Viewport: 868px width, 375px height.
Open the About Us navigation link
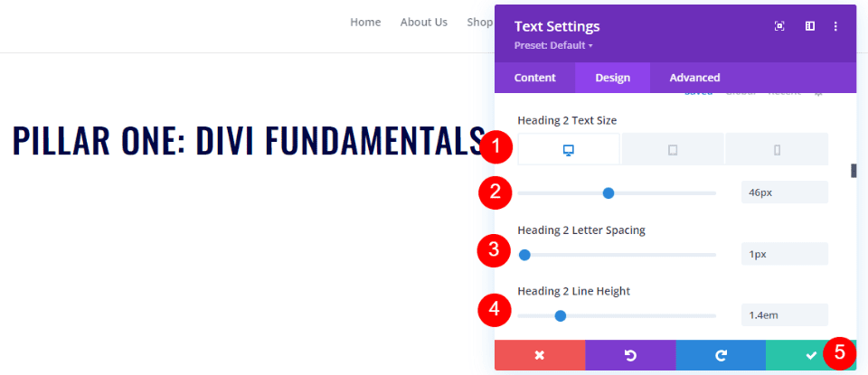423,22
